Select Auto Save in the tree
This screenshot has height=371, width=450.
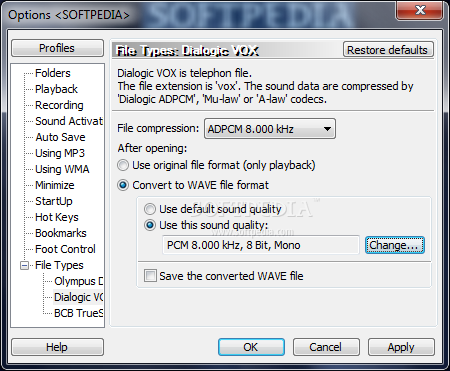point(60,137)
